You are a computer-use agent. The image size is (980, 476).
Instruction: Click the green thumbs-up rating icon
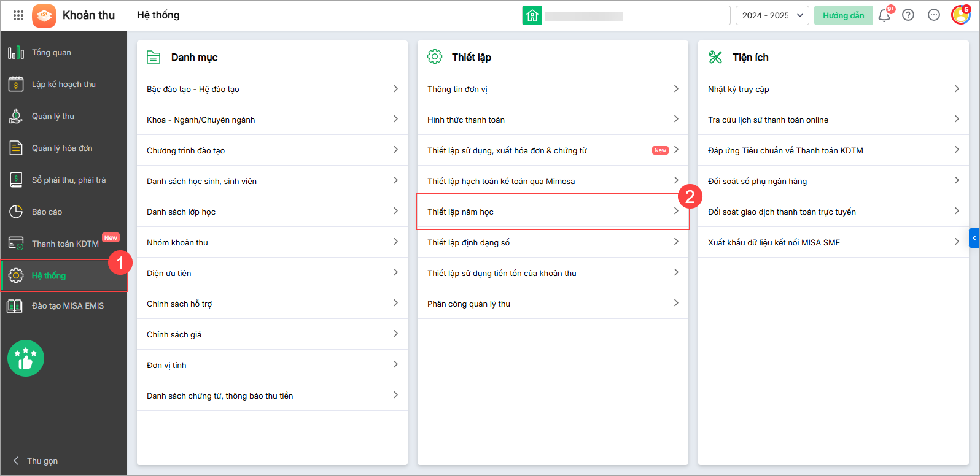tap(26, 358)
